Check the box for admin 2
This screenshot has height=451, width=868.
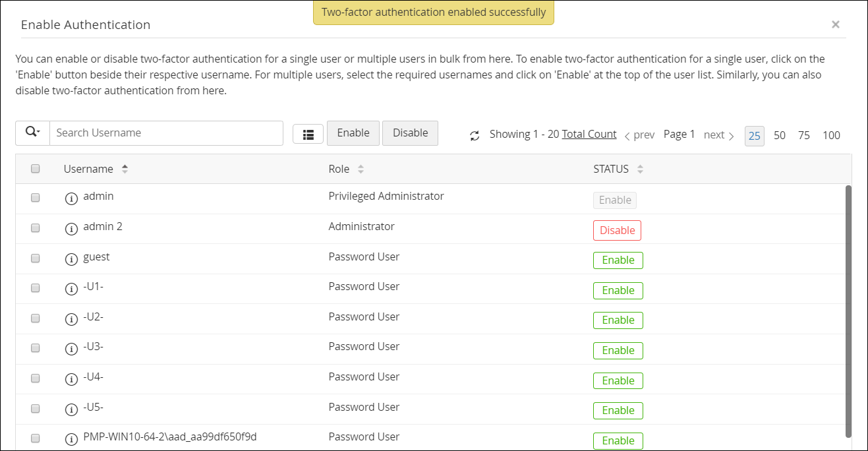tap(36, 227)
